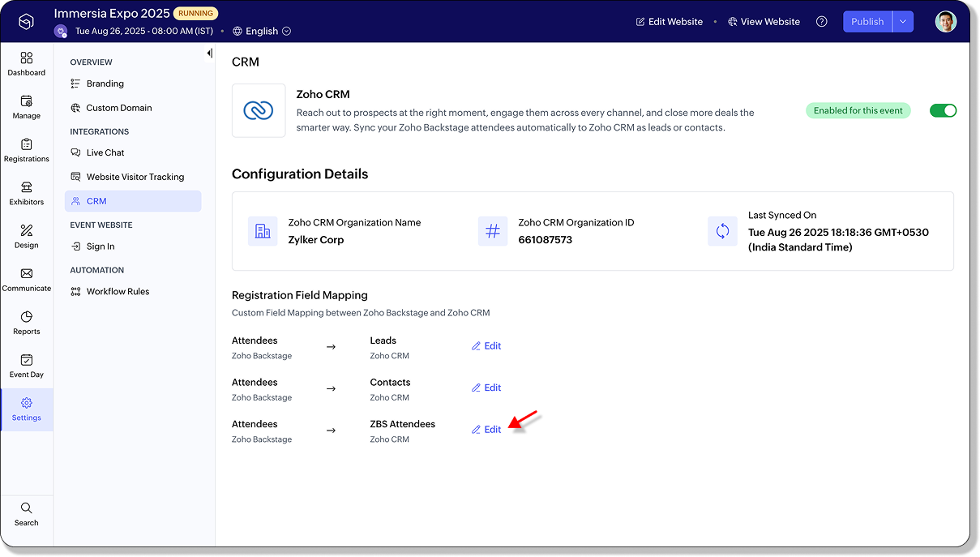Click the help question mark icon
Image resolution: width=980 pixels, height=557 pixels.
(822, 22)
